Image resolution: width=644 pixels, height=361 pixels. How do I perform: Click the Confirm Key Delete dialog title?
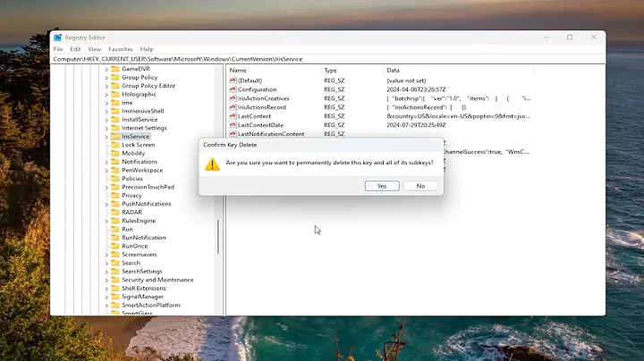230,145
